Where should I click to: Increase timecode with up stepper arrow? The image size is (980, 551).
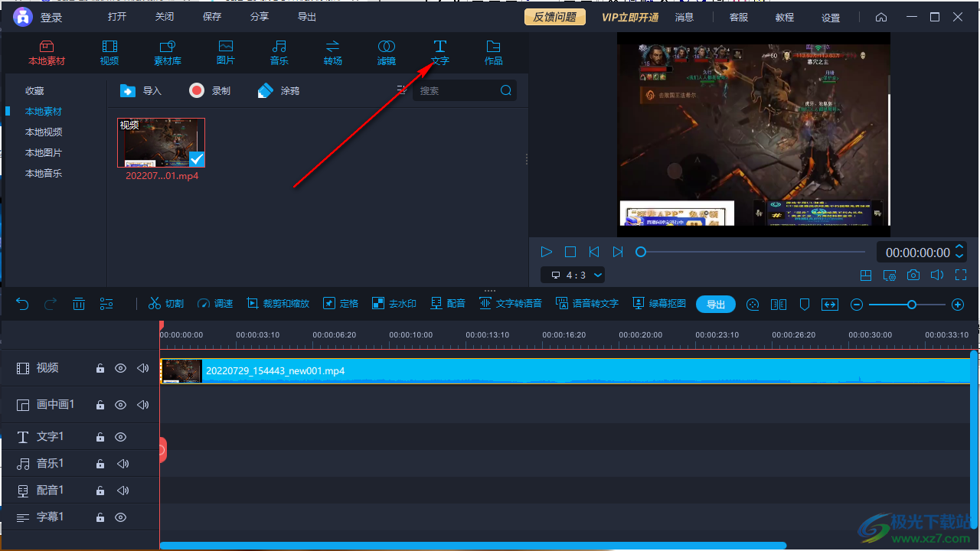point(959,247)
